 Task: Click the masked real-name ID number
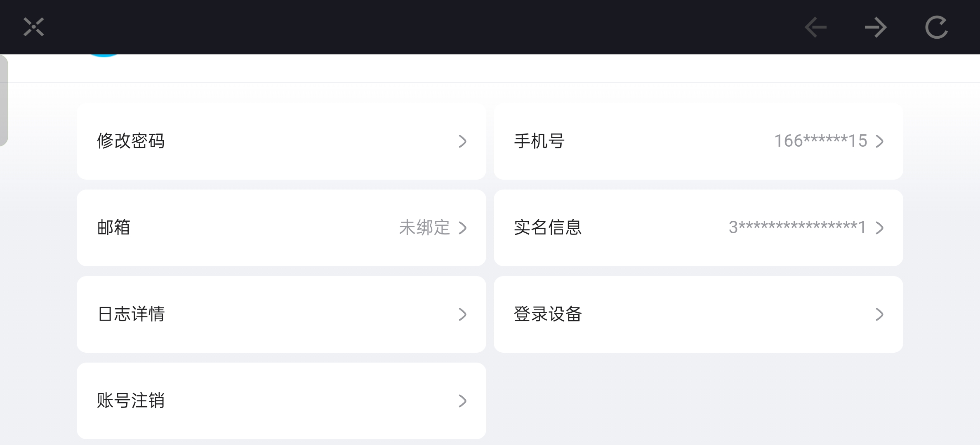pyautogui.click(x=797, y=227)
